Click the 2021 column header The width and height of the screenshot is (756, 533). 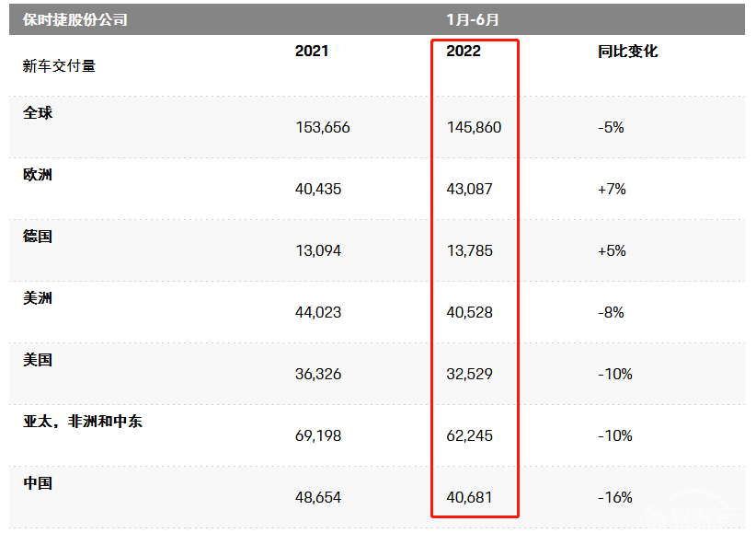(312, 51)
